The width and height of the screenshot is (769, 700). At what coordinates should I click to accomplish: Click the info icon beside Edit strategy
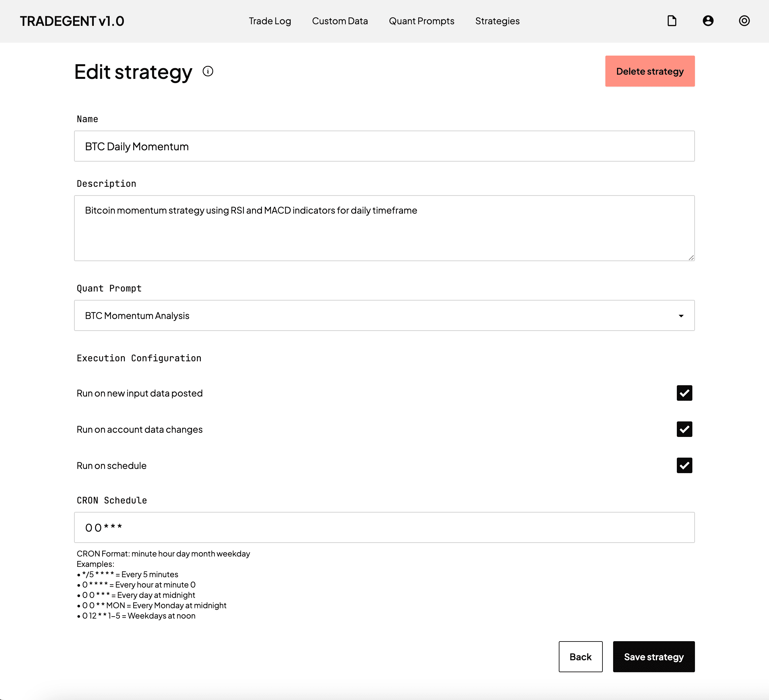[208, 71]
